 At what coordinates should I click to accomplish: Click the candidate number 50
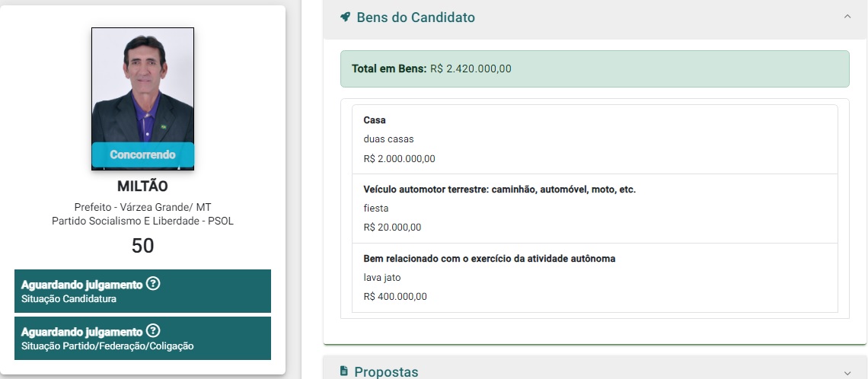click(142, 245)
